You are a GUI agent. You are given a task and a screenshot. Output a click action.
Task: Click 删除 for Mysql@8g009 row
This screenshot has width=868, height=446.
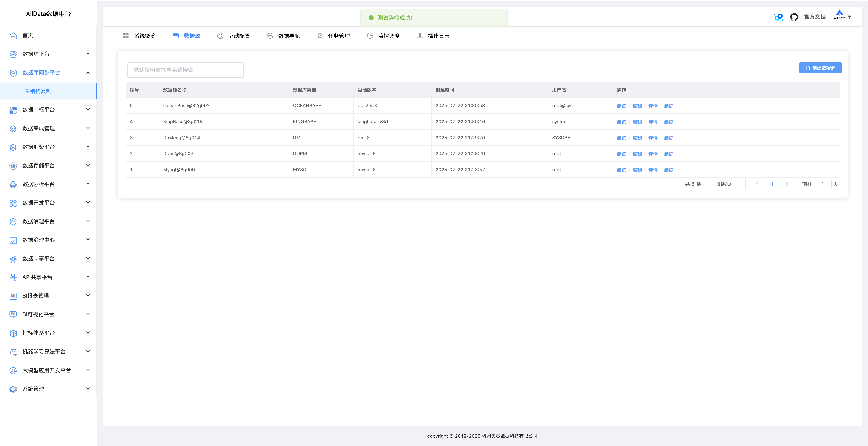pyautogui.click(x=668, y=170)
